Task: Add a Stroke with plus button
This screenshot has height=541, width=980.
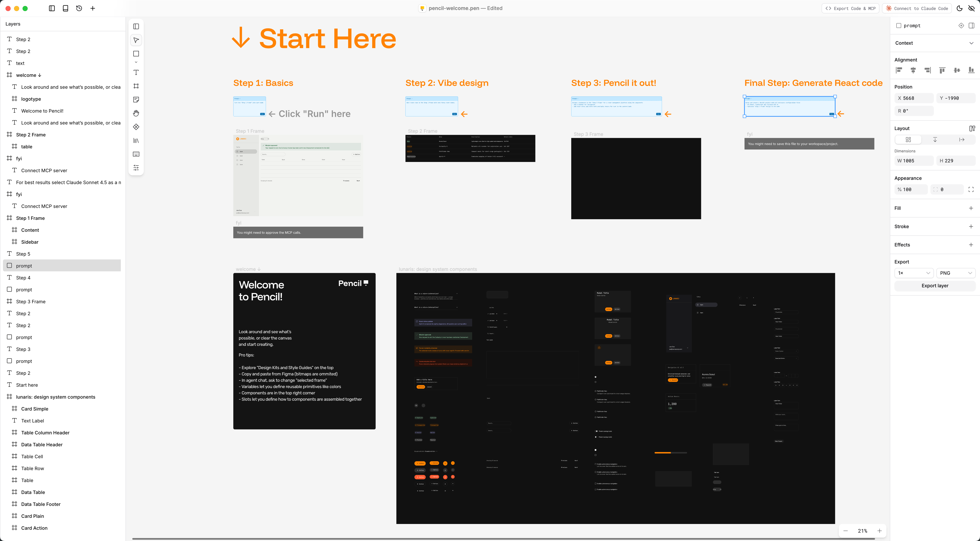Action: pos(971,226)
